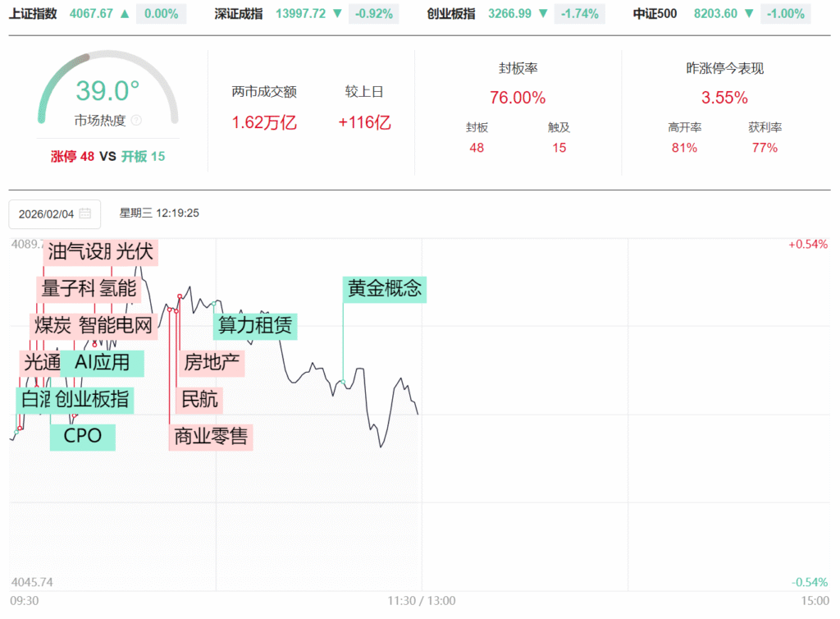The height and width of the screenshot is (619, 840).
Task: Open the 上证指数 index name
Action: 34,14
